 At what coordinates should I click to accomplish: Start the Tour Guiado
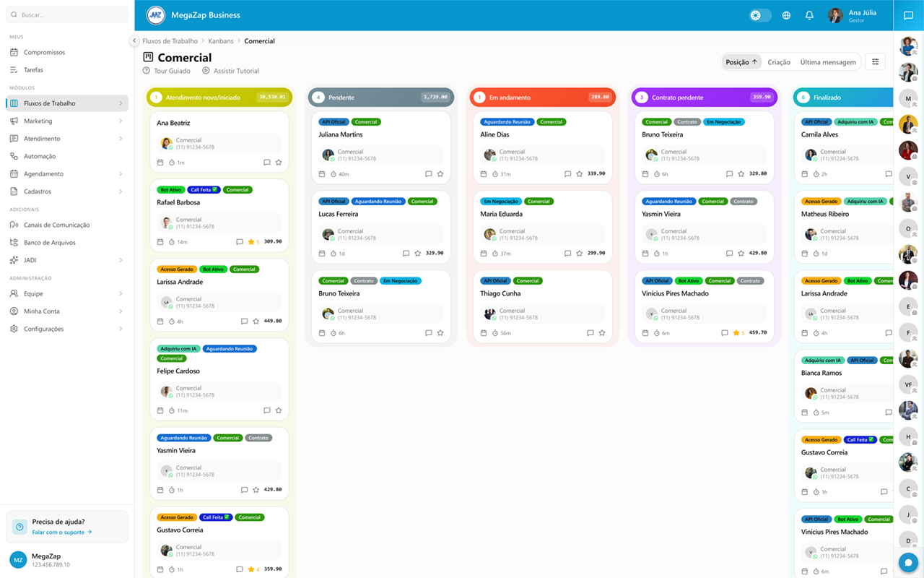167,71
